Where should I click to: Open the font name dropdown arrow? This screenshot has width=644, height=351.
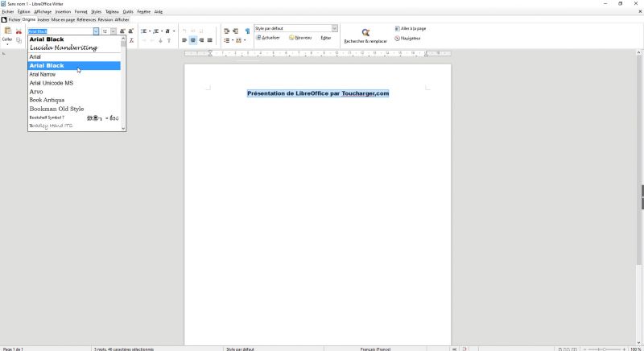point(96,31)
